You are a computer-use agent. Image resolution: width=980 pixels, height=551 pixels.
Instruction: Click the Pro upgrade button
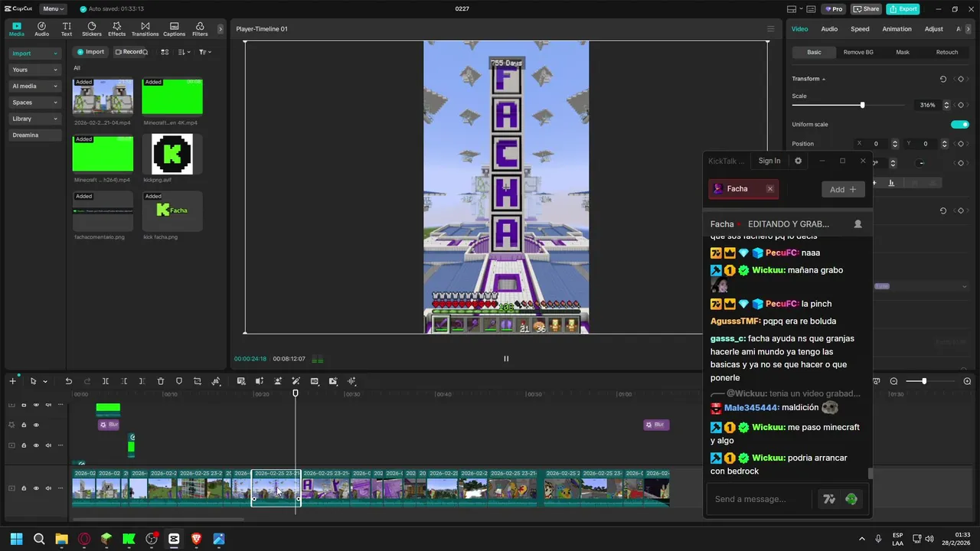coord(833,9)
